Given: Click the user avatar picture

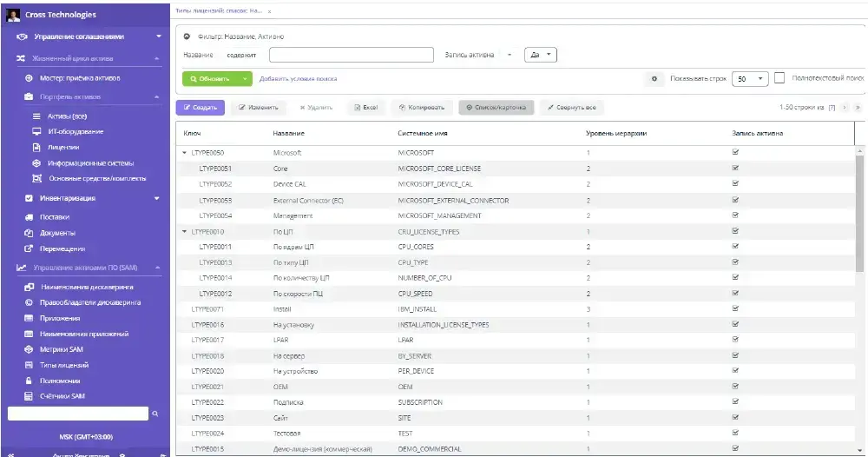Looking at the screenshot, I should [13, 15].
